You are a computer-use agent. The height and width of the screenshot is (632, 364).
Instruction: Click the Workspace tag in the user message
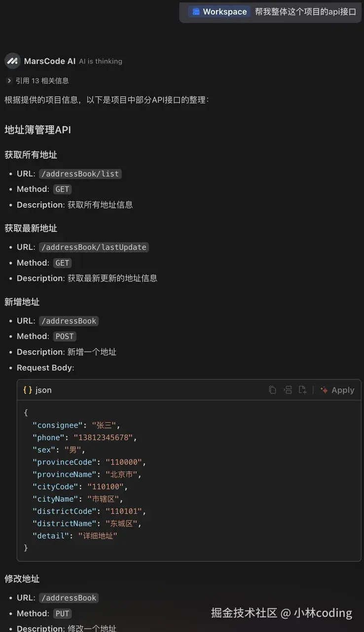tap(218, 11)
